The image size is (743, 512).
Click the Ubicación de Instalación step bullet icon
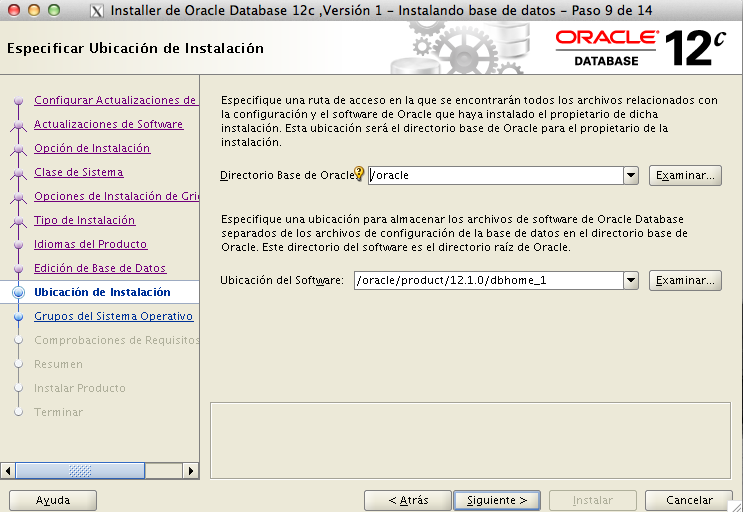coord(18,292)
